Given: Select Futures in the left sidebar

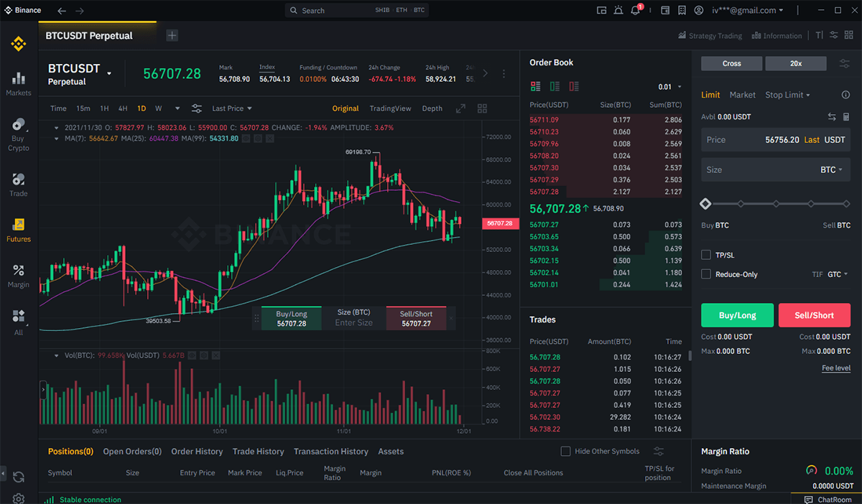Looking at the screenshot, I should 19,230.
